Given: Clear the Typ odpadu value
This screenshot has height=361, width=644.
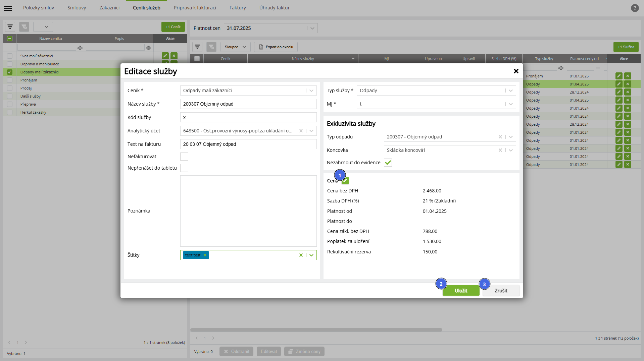Looking at the screenshot, I should [x=500, y=137].
